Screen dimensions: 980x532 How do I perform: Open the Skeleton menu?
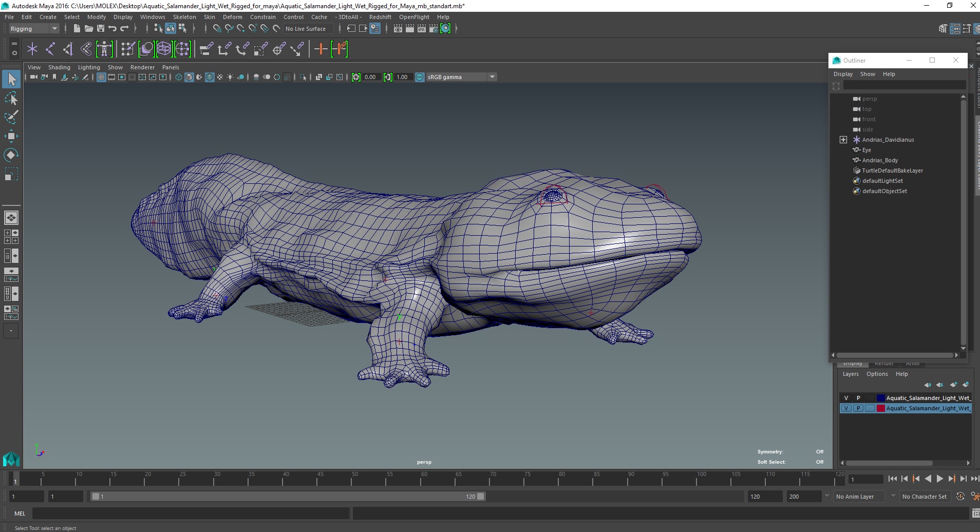[x=184, y=17]
